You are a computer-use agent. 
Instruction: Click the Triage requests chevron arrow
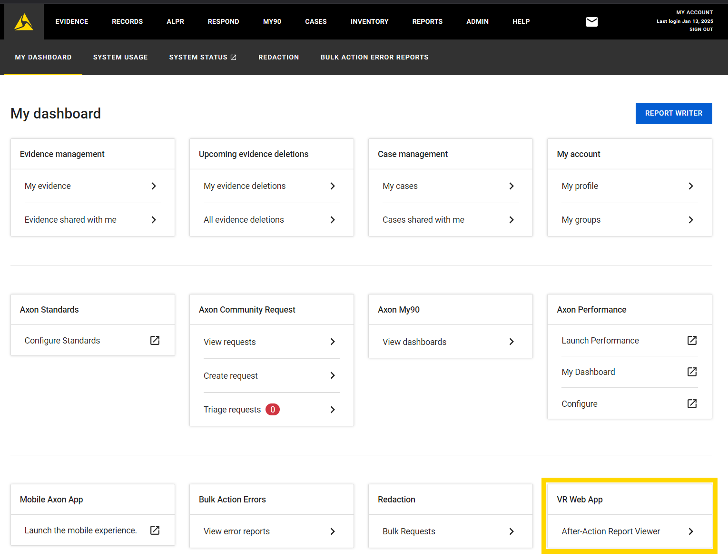(333, 410)
